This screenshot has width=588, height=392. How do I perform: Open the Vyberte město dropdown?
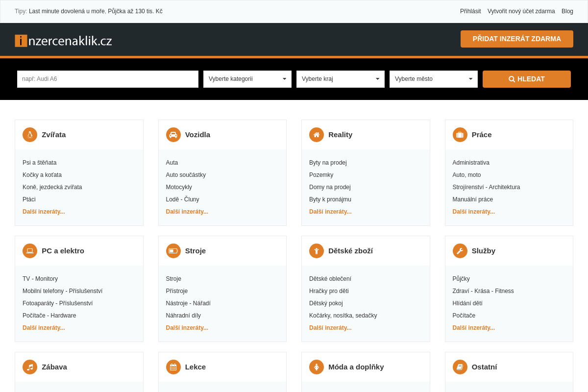tap(434, 79)
